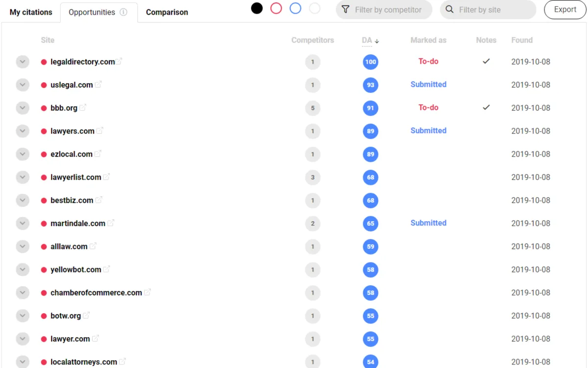
Task: Click the notes checkmark for bbb.org
Action: click(486, 108)
